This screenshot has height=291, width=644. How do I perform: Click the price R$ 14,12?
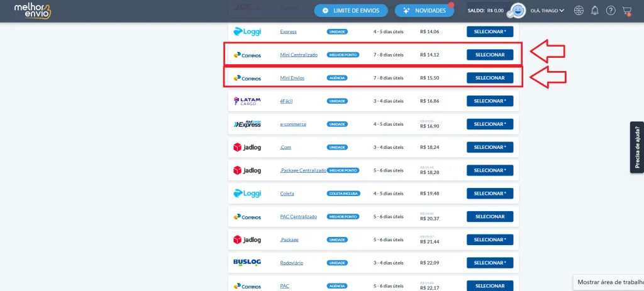(x=430, y=55)
